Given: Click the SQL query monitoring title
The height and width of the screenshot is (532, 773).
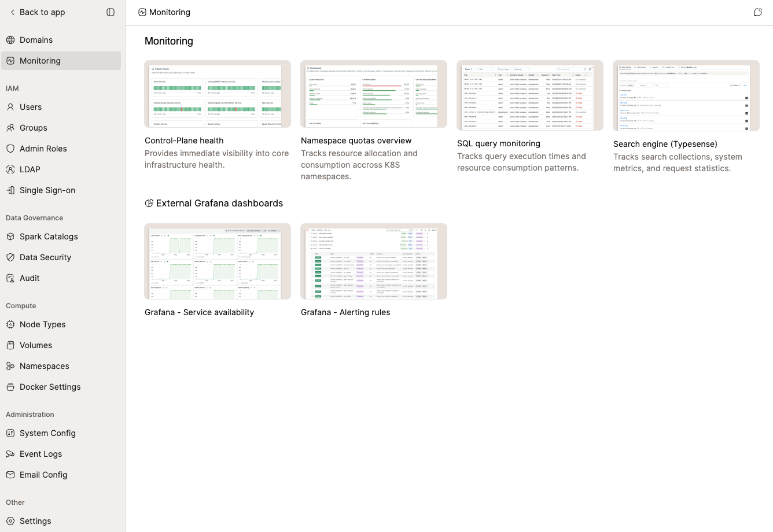Looking at the screenshot, I should (x=499, y=143).
